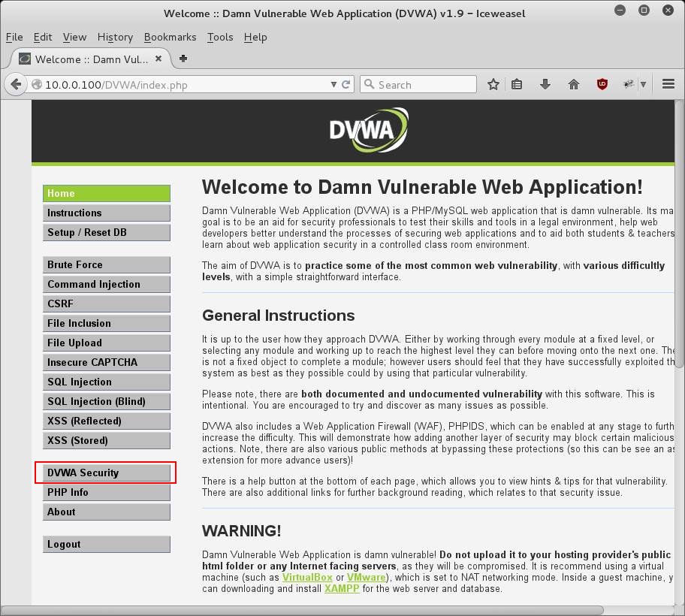Screen dimensions: 685x616
Task: Open the File menu
Action: (14, 37)
